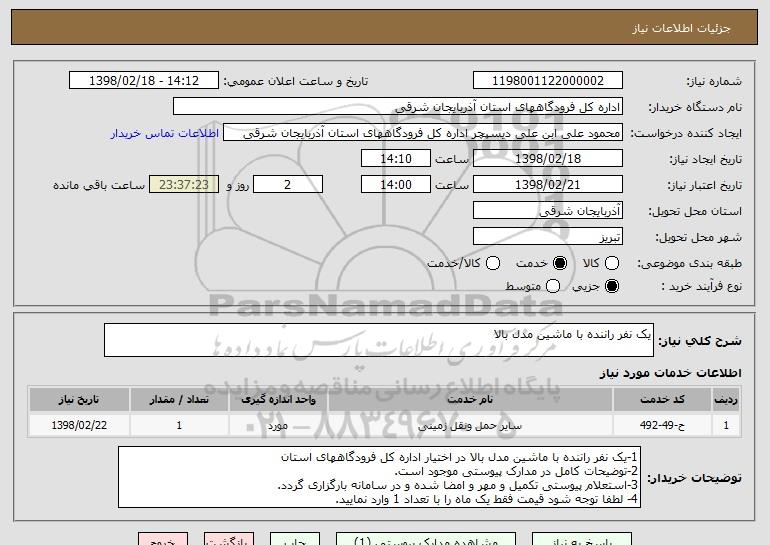Click تعداد / مقدار column header
This screenshot has width=770, height=545.
point(179,400)
